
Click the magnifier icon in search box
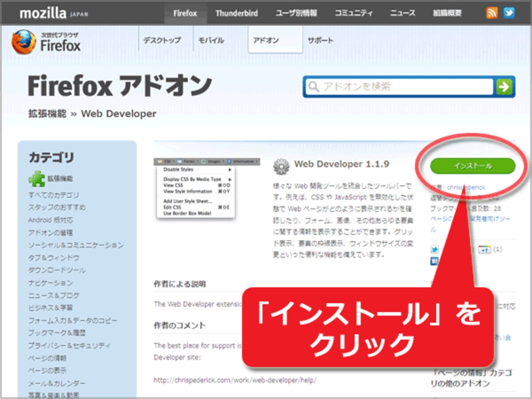pyautogui.click(x=313, y=86)
